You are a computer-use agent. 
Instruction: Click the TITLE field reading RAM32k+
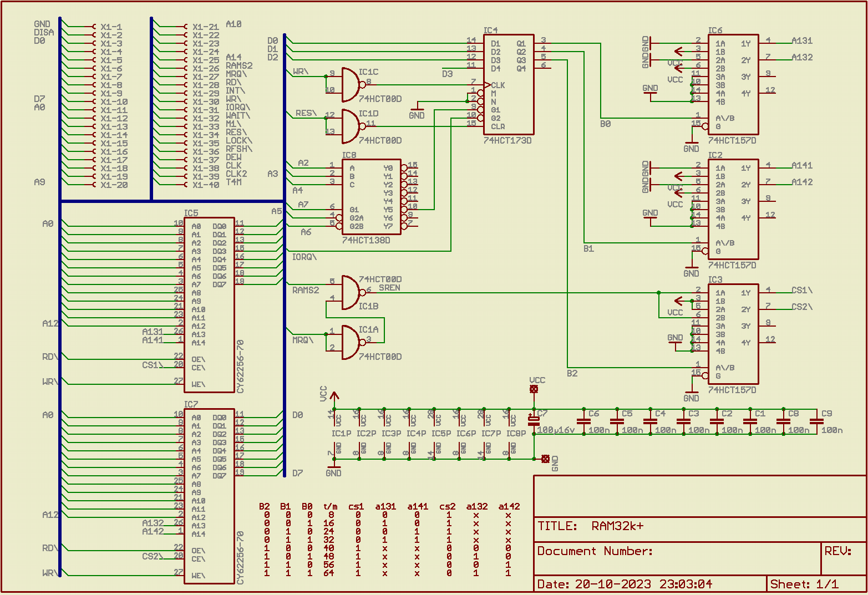tap(617, 526)
